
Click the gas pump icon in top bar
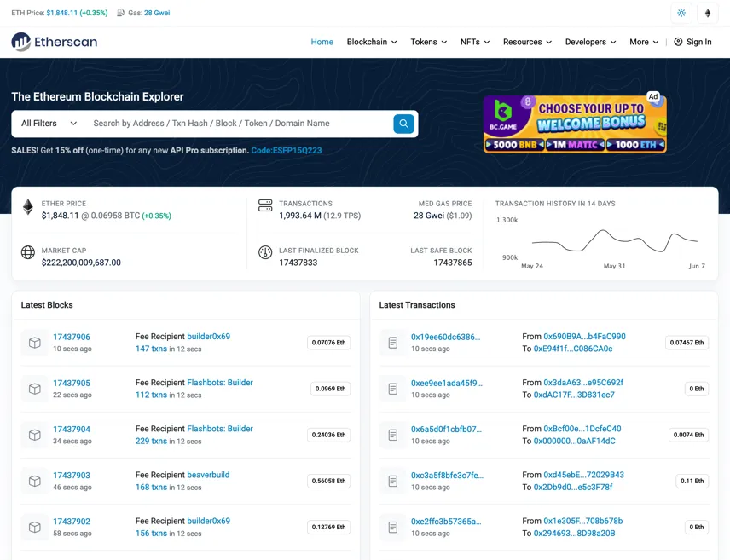(120, 13)
